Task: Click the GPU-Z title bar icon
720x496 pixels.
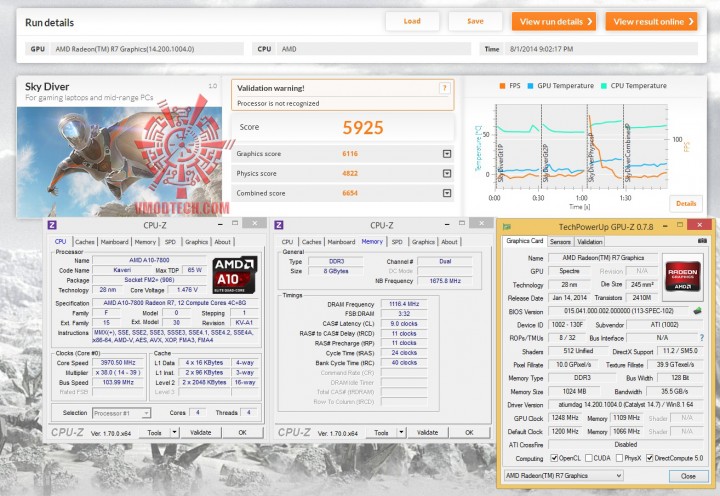Action: coord(507,226)
